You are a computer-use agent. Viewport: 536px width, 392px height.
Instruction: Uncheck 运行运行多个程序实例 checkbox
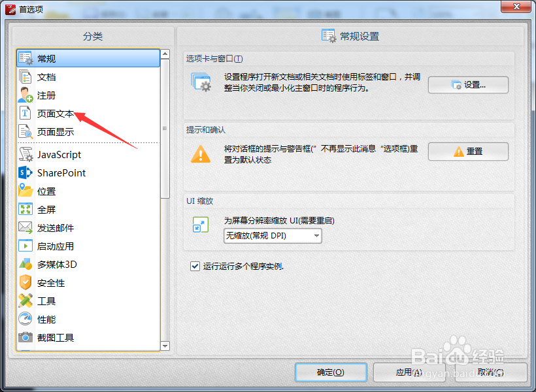click(x=195, y=266)
